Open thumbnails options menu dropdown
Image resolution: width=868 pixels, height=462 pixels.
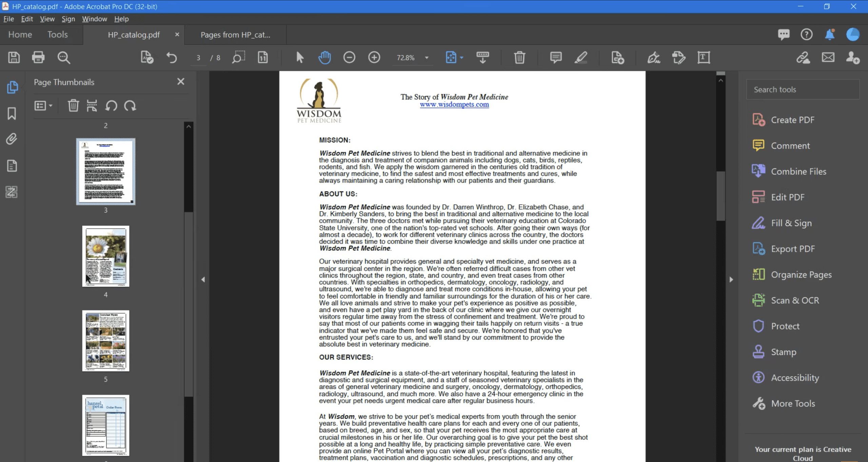[43, 106]
